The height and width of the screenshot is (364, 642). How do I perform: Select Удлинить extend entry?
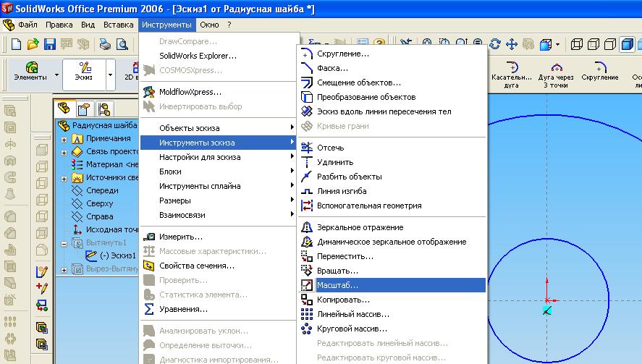(392, 162)
